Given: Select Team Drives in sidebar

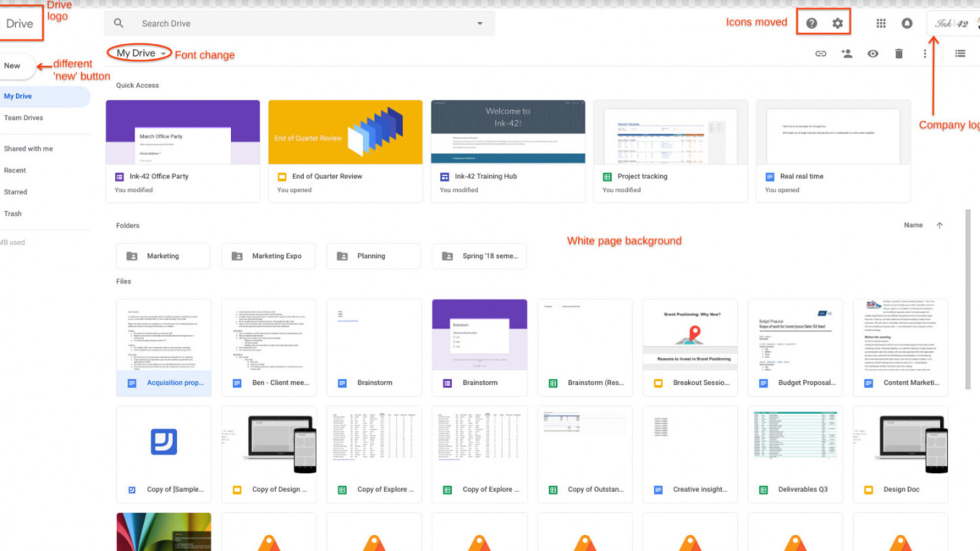Looking at the screenshot, I should pyautogui.click(x=24, y=118).
